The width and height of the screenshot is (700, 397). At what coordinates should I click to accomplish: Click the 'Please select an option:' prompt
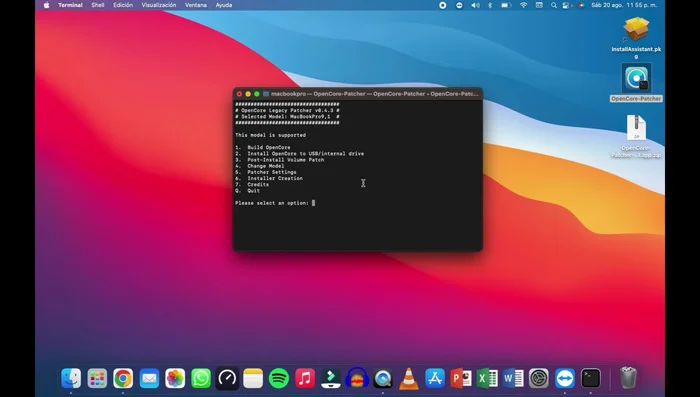272,203
